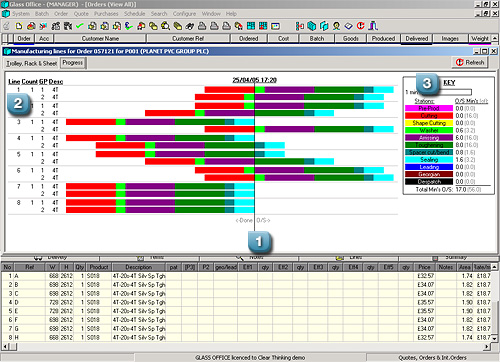Screen dimensions: 500x362
Task: Click the Refresh button
Action: point(470,62)
